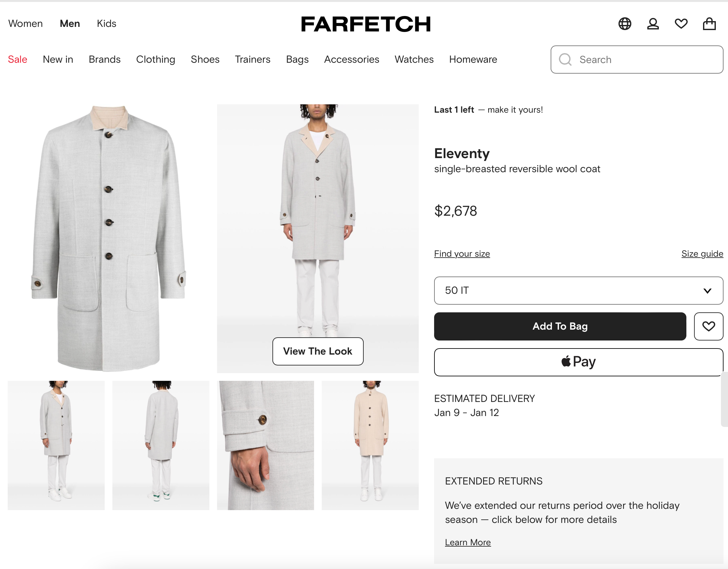Open the shopping bag icon
The width and height of the screenshot is (728, 569).
point(709,24)
